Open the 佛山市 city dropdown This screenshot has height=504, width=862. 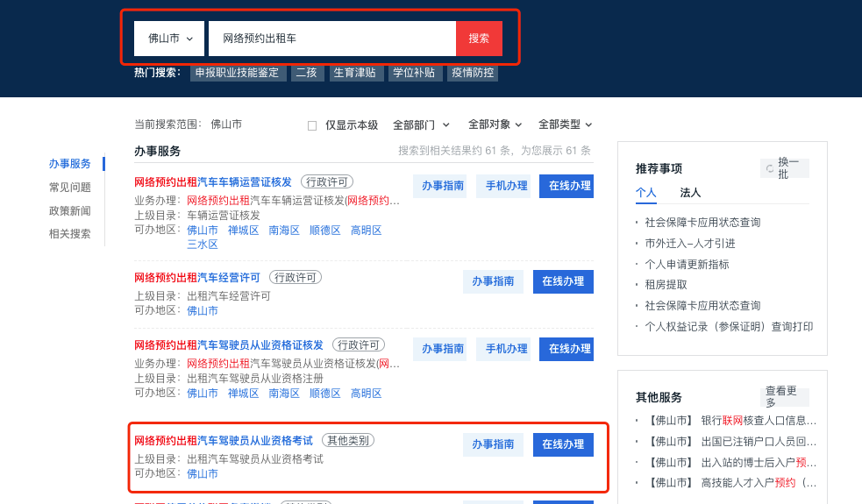coord(169,39)
